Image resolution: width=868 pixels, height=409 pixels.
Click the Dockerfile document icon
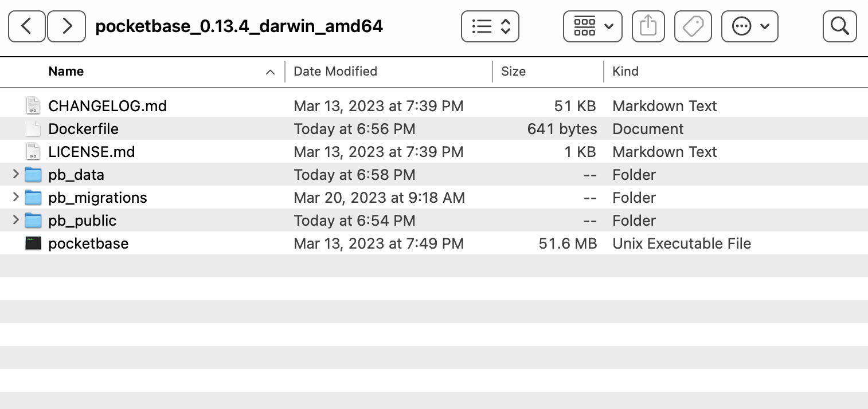coord(33,128)
